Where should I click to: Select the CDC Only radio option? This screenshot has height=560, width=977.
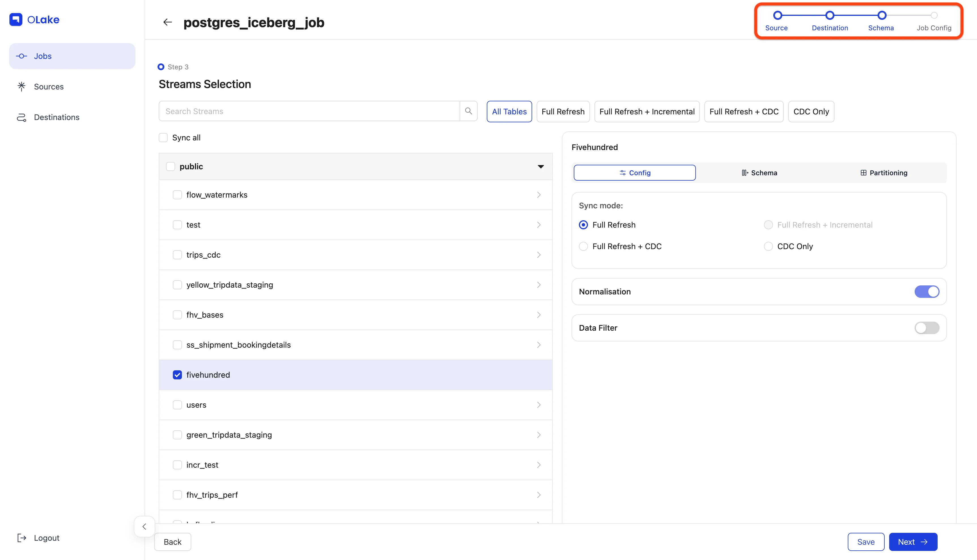click(768, 246)
